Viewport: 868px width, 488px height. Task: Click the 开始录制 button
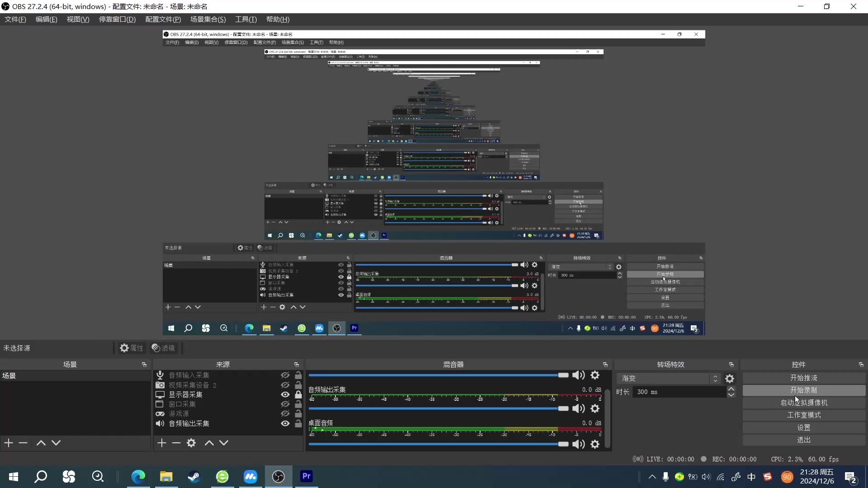pyautogui.click(x=803, y=390)
